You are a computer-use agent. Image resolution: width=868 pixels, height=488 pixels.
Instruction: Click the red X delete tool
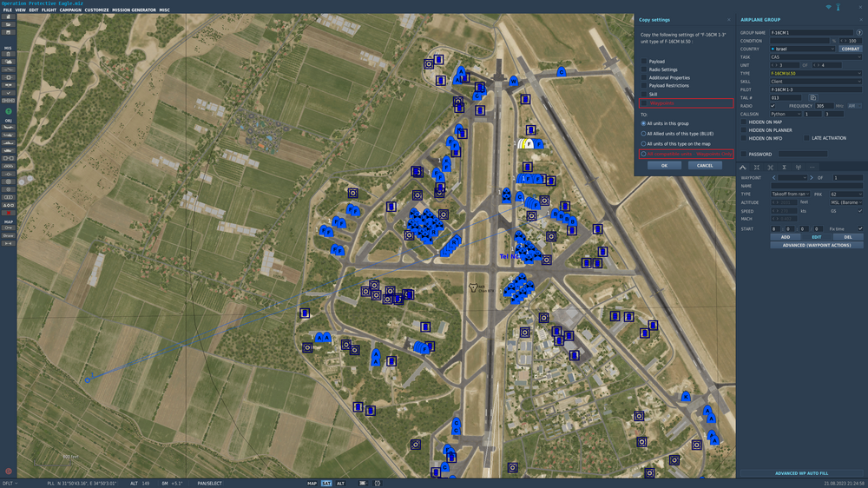click(9, 213)
